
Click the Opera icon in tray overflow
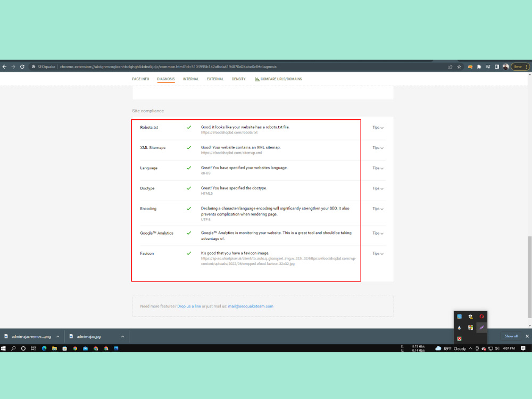481,317
